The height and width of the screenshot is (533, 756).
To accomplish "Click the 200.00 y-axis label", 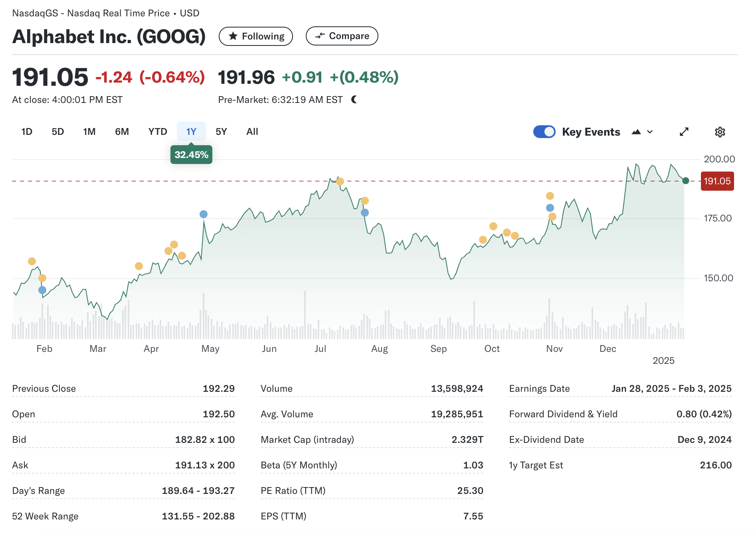I will (719, 159).
